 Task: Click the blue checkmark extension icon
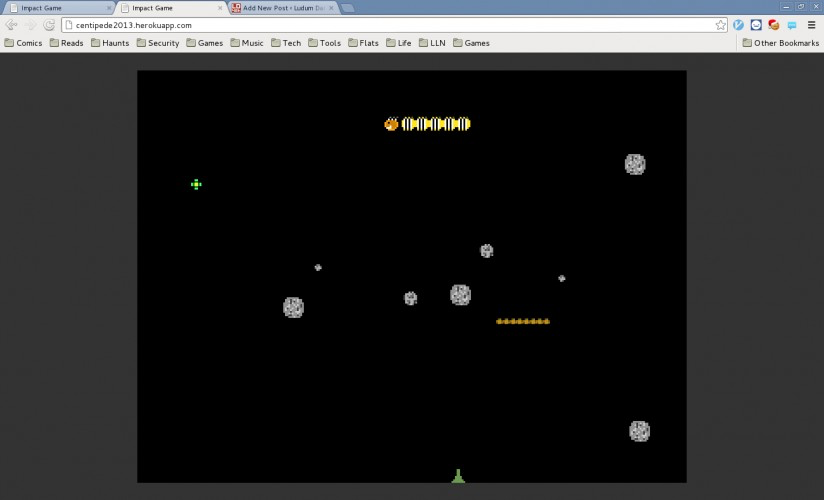click(x=738, y=25)
